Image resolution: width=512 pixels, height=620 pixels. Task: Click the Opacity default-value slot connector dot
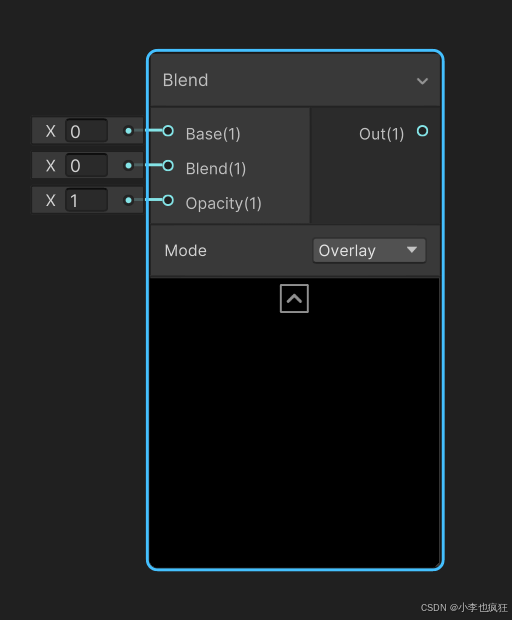(128, 200)
